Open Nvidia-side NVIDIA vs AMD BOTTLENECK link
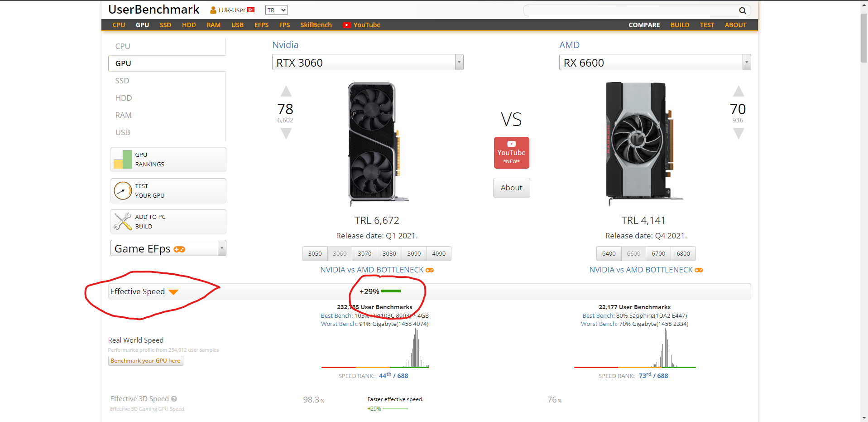Image resolution: width=868 pixels, height=422 pixels. [377, 270]
